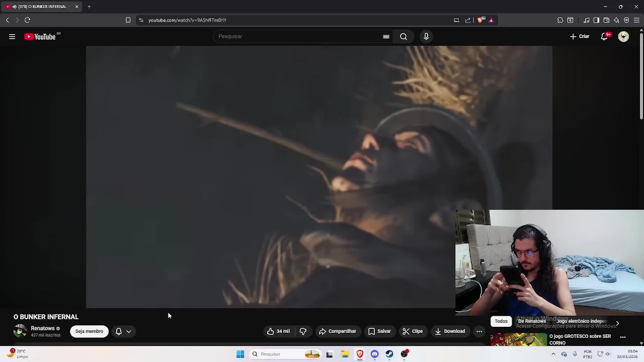Close the O BUNKER INFERNAL tab
Viewport: 644px width, 362px height.
[76, 7]
